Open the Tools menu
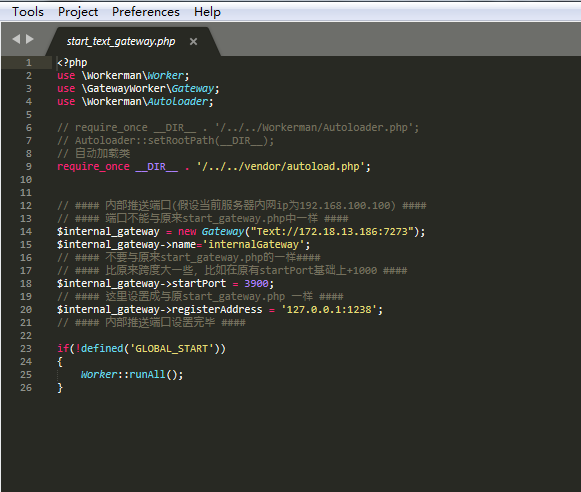This screenshot has height=492, width=581. click(28, 11)
